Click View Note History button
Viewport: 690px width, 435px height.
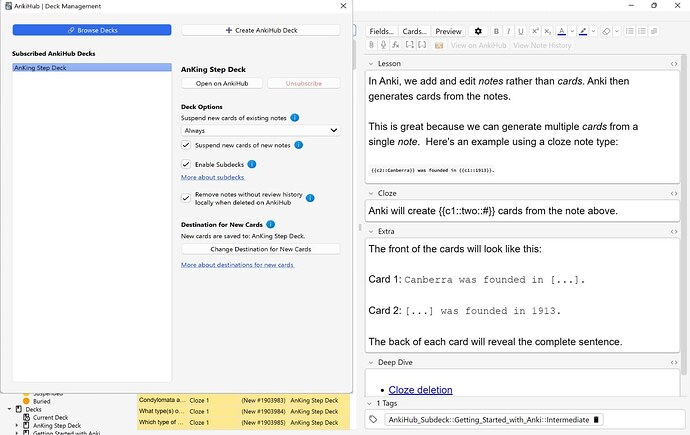coord(542,45)
